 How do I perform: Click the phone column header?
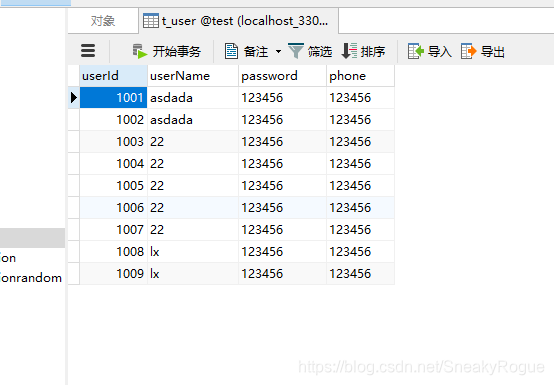click(x=360, y=76)
